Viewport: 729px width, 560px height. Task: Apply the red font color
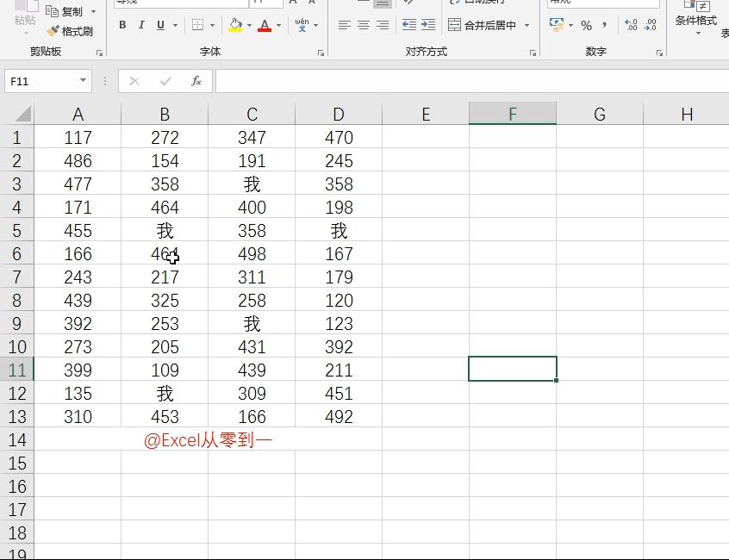265,26
